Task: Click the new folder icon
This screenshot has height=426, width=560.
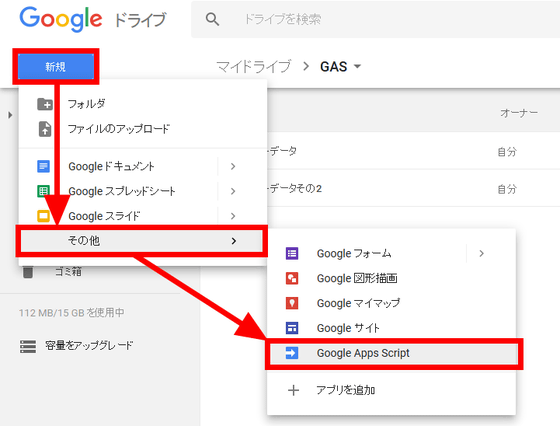Action: pos(45,104)
